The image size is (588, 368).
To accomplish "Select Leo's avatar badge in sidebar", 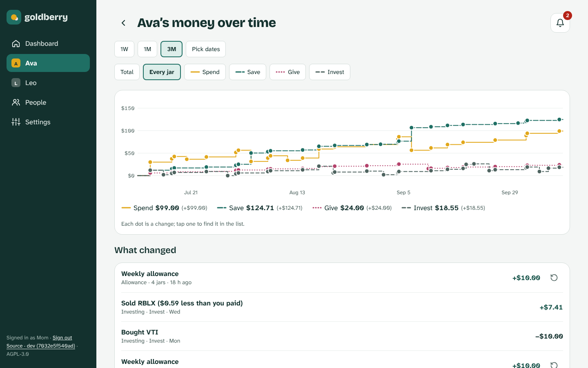I will [x=16, y=83].
